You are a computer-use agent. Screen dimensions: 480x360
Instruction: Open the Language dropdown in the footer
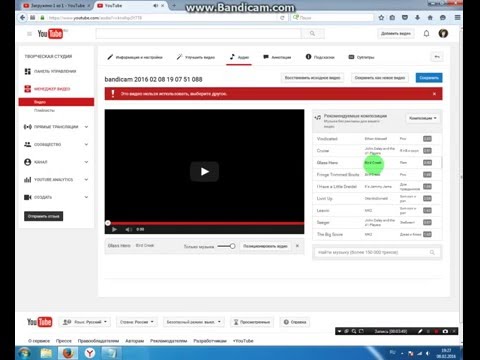click(x=84, y=322)
